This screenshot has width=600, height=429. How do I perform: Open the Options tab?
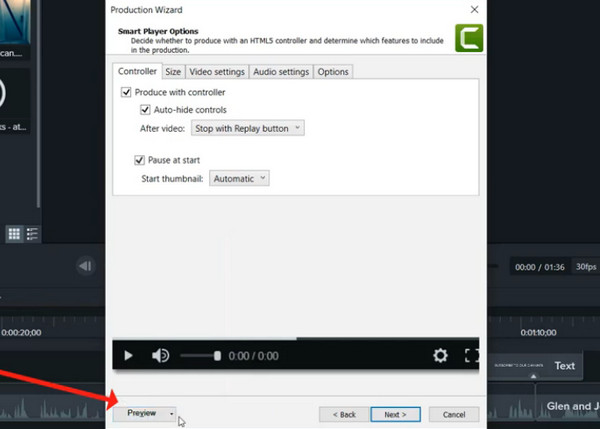click(x=333, y=72)
